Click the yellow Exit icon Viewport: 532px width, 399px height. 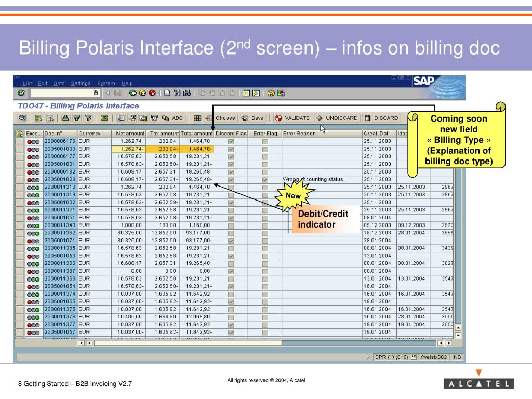142,93
